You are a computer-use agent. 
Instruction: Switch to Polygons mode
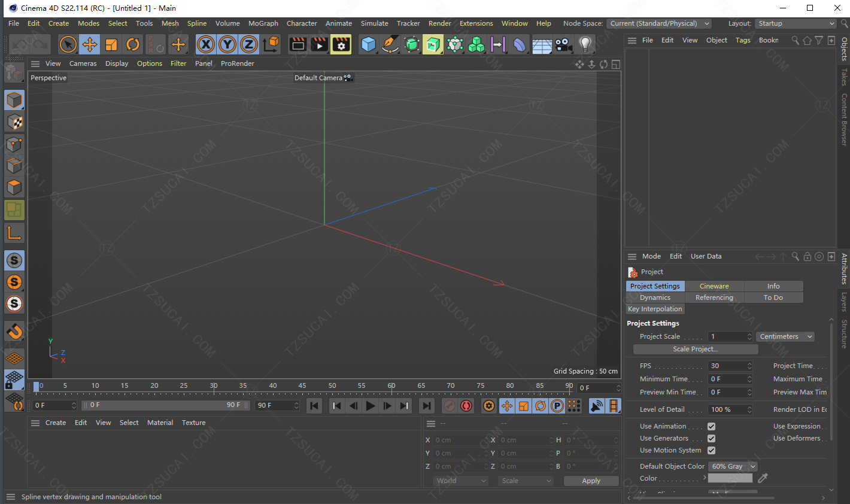point(14,188)
